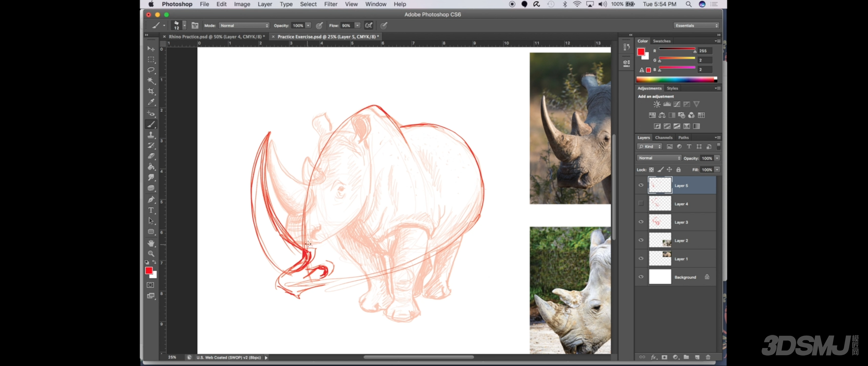
Task: Select the Paint Bucket tool
Action: coord(151,167)
